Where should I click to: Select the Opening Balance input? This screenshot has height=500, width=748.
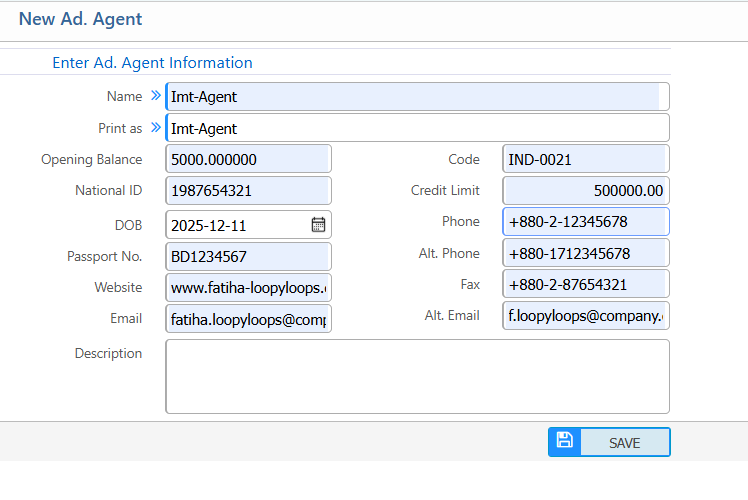(x=247, y=159)
